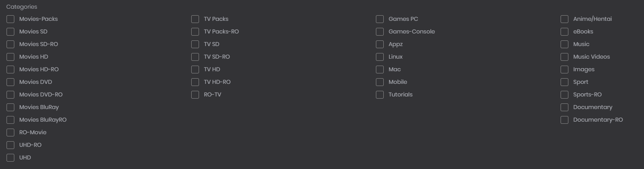Screen dimensions: 644x169
Task: Check the TV SD checkbox
Action: (195, 44)
